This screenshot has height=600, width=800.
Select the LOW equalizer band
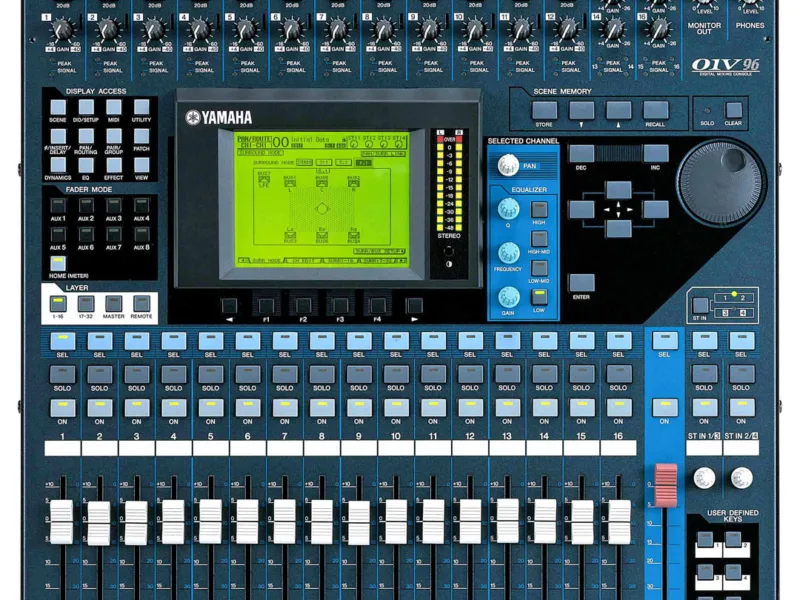coord(539,297)
